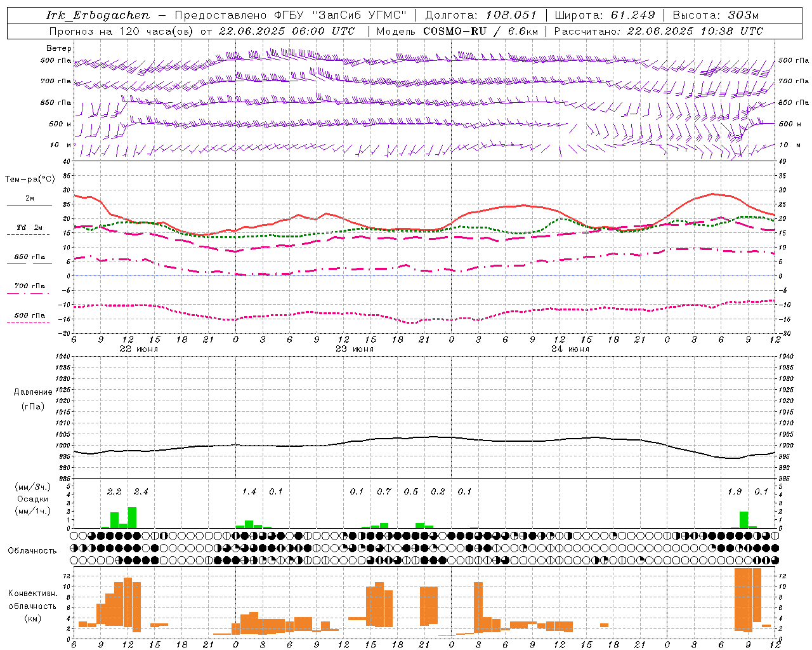Viewport: 812px width, 650px height.
Task: Select the Давление pressure panel label
Action: (33, 392)
